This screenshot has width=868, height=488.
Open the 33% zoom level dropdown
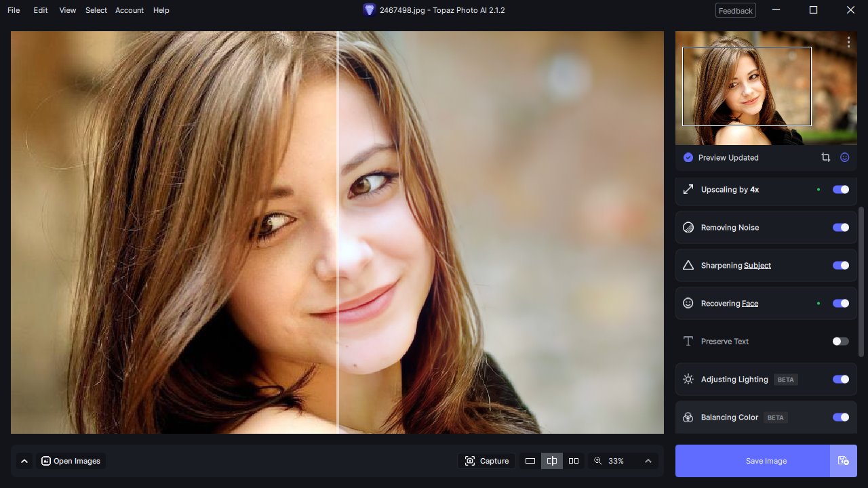tap(648, 461)
